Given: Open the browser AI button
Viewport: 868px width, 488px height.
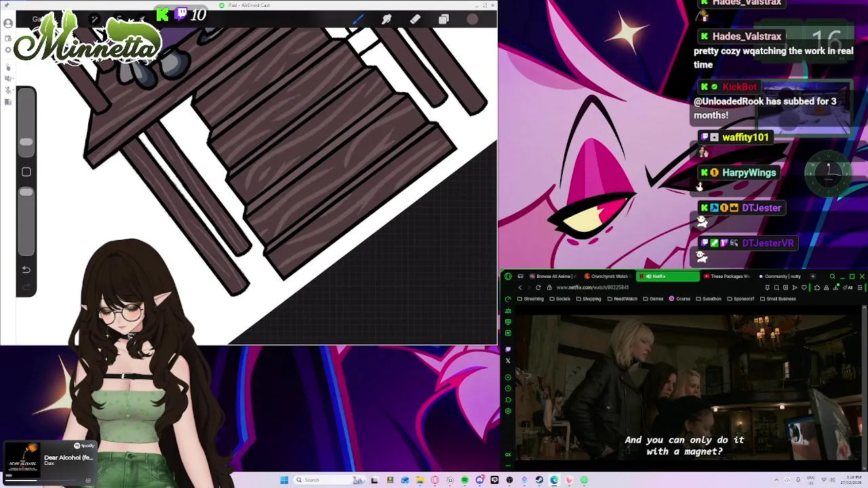Looking at the screenshot, I should tap(848, 287).
